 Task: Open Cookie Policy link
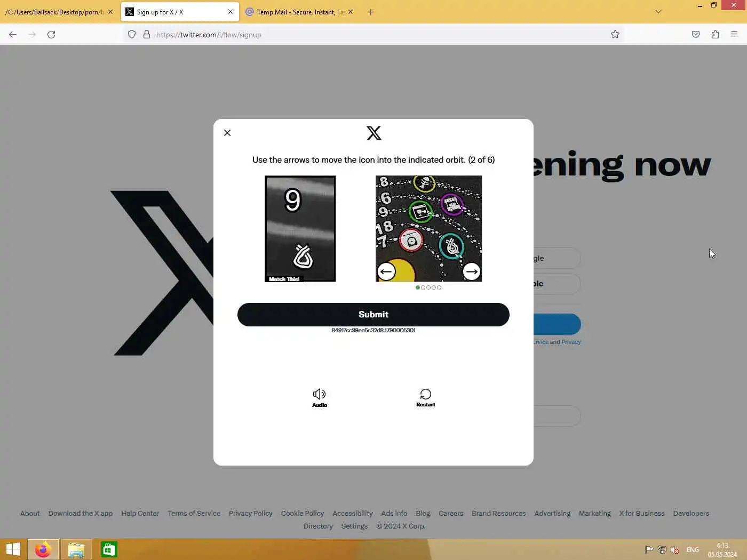[x=303, y=514]
